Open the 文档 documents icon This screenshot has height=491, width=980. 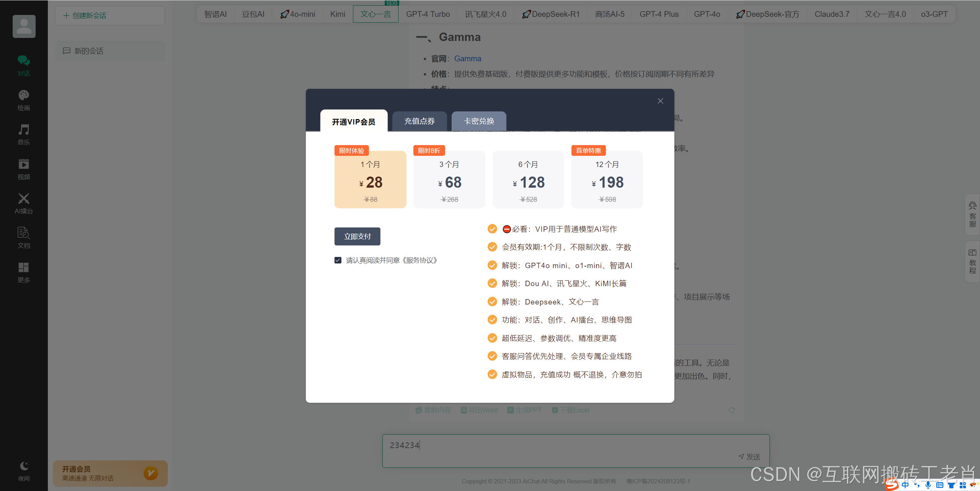coord(24,233)
